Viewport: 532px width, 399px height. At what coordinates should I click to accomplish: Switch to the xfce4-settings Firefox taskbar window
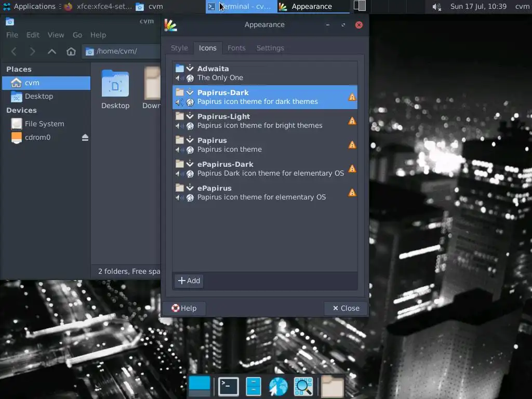coord(98,6)
